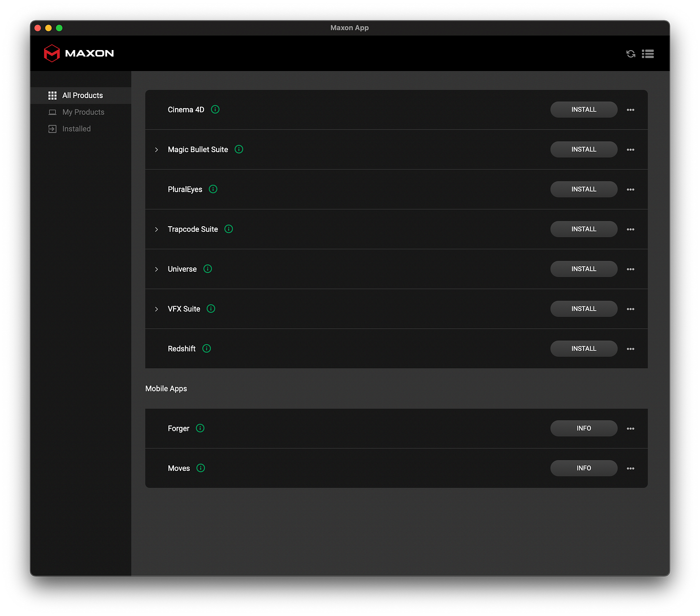Click the PluralEyes product name
Screen dimensions: 700x616
(185, 189)
